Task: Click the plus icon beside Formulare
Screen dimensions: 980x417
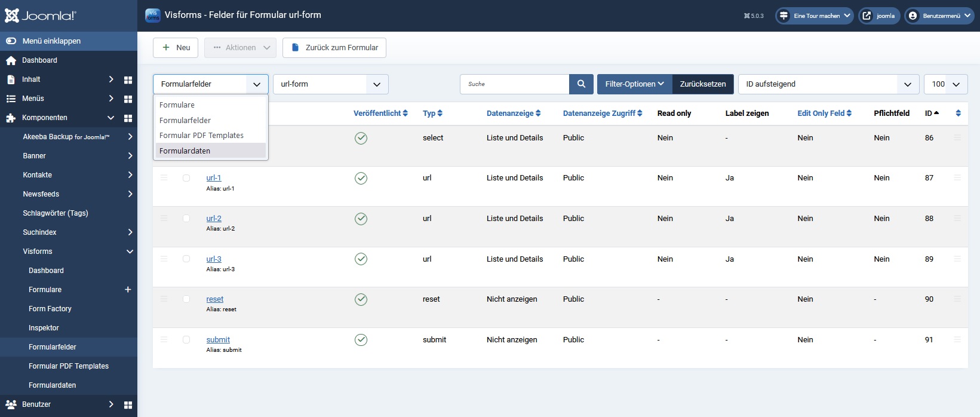Action: coord(128,290)
